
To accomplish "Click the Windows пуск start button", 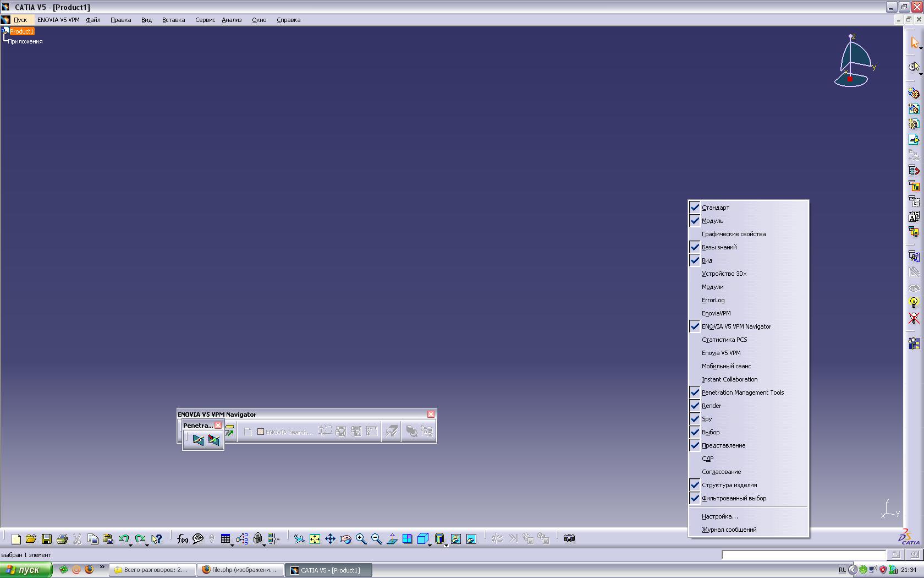I will (x=26, y=570).
